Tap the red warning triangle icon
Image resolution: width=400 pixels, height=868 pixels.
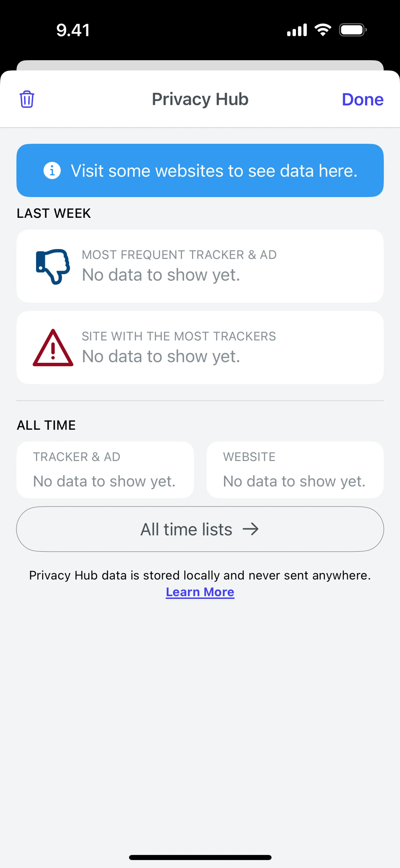click(x=53, y=348)
